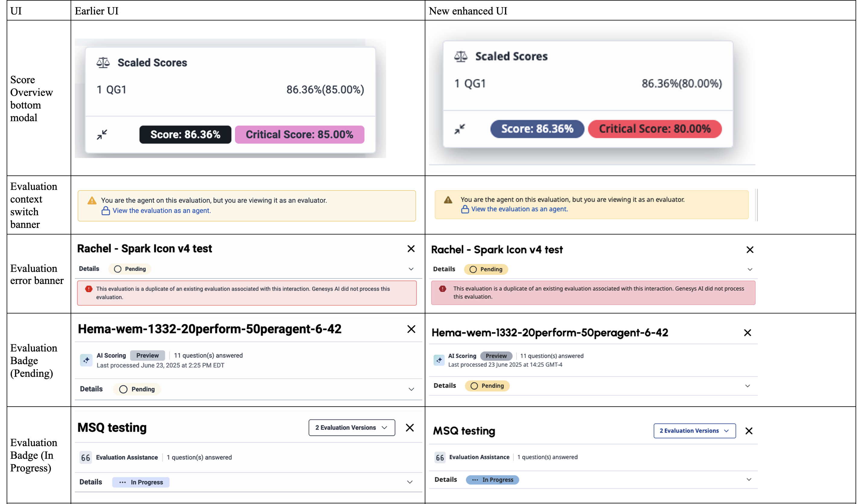Expand Details chevron under earlier UI Hema-wem-1332 panel
The height and width of the screenshot is (504, 867).
[x=411, y=389]
